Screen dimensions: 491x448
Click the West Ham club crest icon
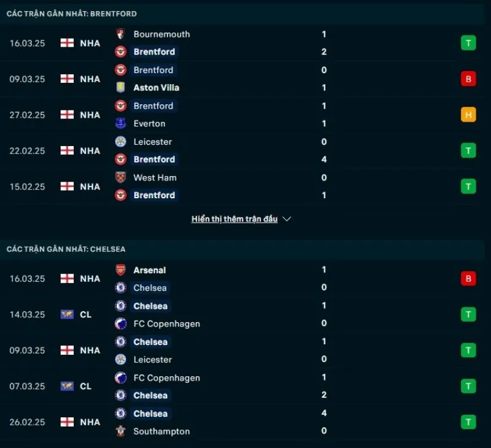120,177
